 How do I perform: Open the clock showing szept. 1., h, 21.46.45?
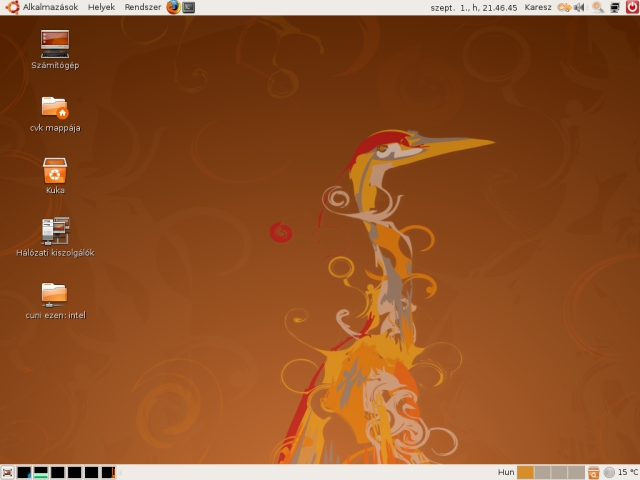click(x=474, y=8)
